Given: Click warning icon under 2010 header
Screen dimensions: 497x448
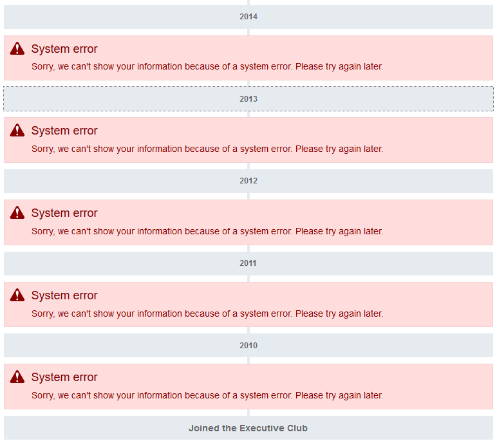Looking at the screenshot, I should pos(17,377).
